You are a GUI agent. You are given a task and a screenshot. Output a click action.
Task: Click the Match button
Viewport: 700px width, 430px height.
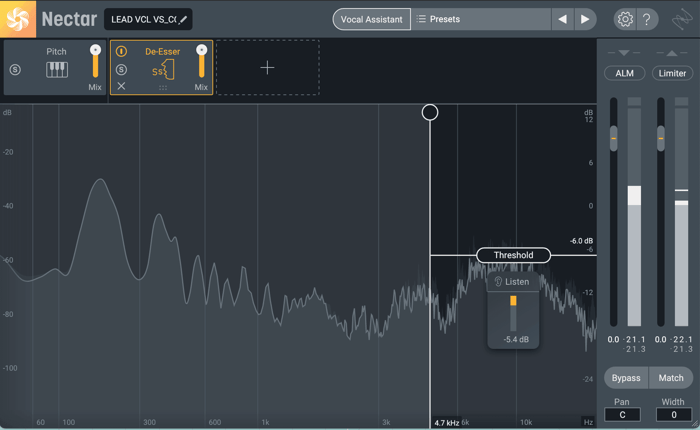(671, 378)
